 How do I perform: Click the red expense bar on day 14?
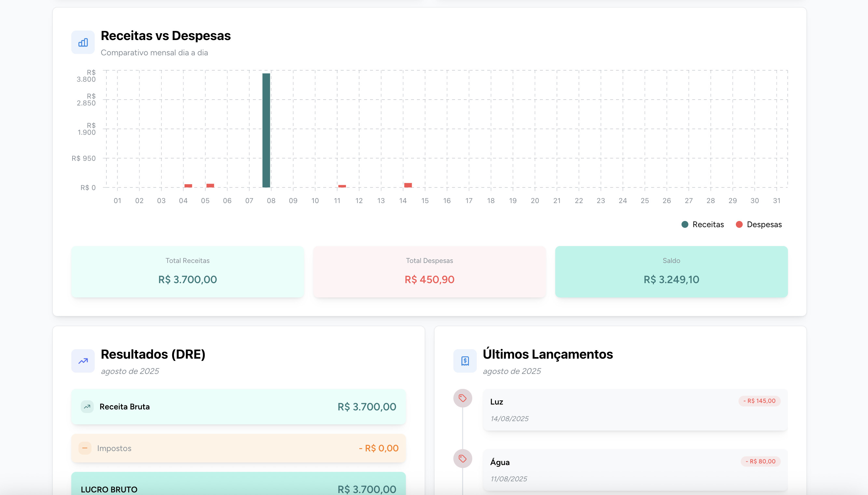[x=408, y=185]
